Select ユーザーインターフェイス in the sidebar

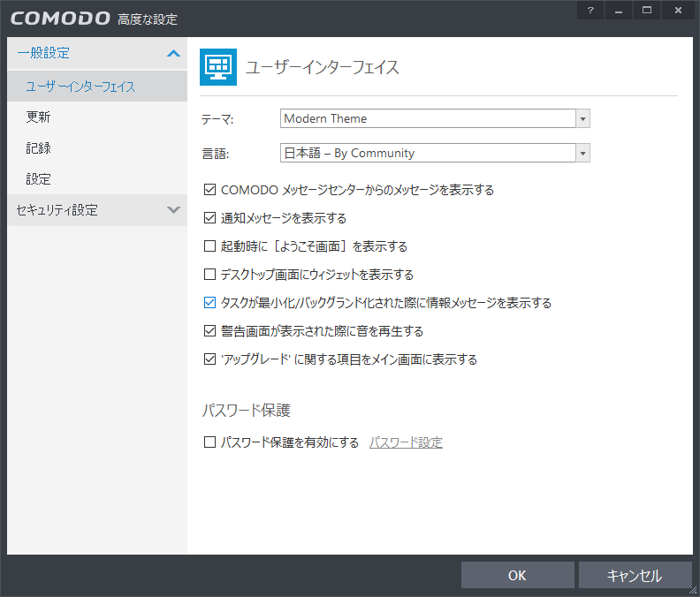[97, 87]
